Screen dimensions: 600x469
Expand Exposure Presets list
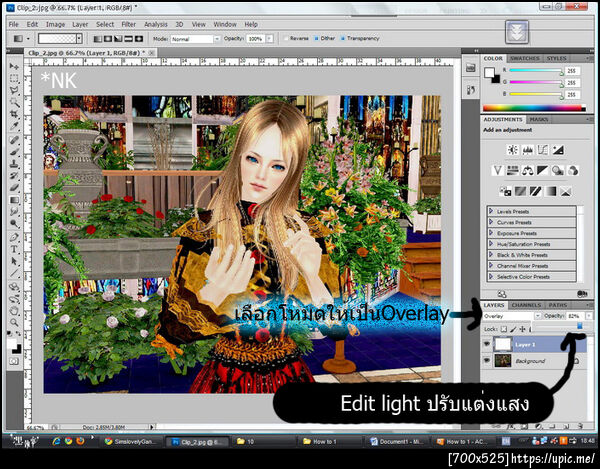491,233
